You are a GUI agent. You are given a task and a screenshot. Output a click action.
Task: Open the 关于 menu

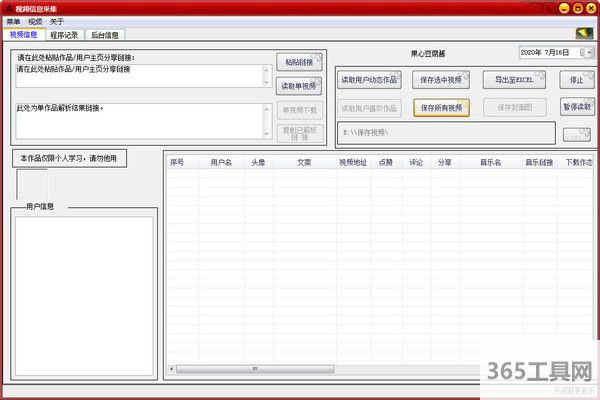point(57,21)
